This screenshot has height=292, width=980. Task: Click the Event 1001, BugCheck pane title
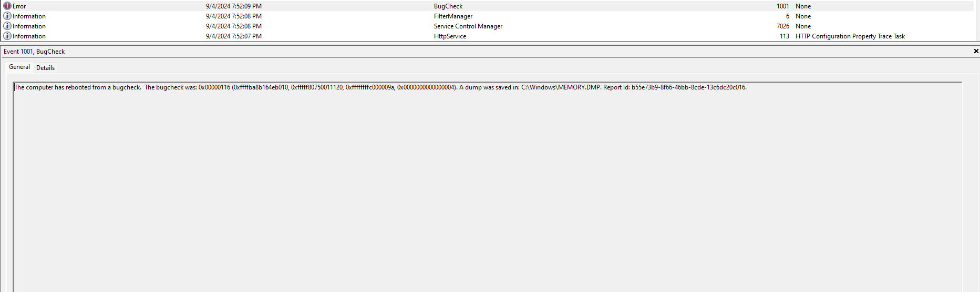coord(34,52)
